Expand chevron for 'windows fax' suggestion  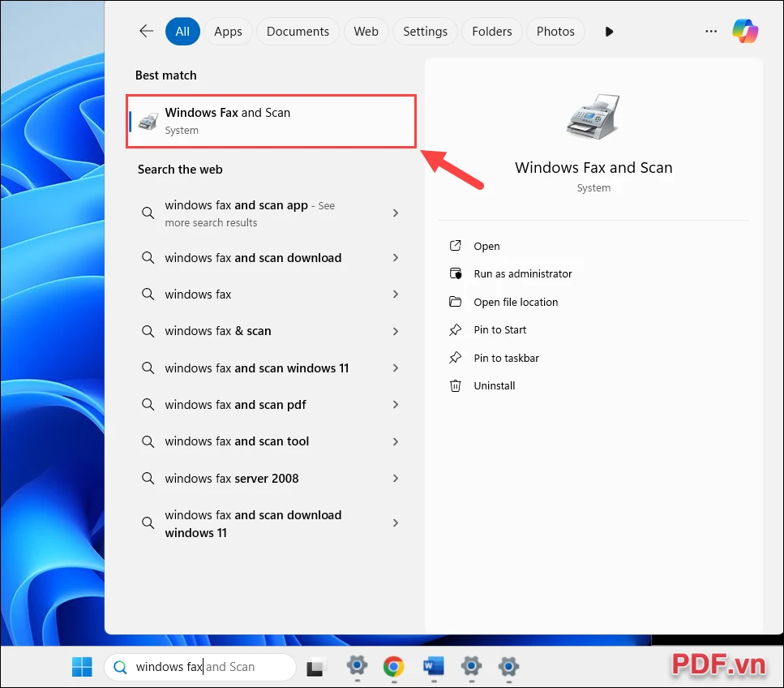(396, 295)
